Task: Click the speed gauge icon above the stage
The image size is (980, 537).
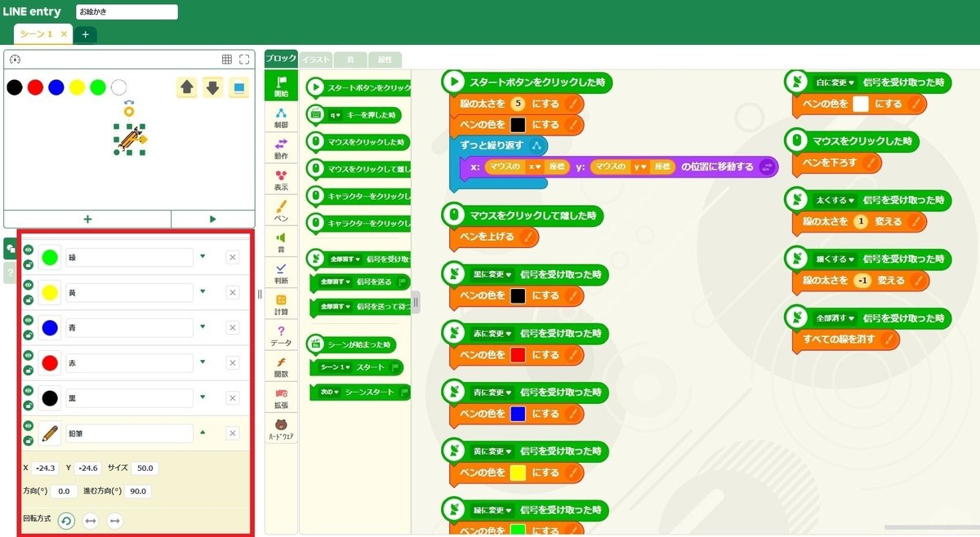Action: pyautogui.click(x=14, y=60)
